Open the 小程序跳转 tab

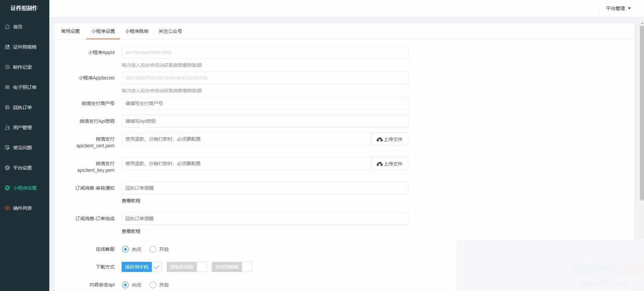[136, 31]
